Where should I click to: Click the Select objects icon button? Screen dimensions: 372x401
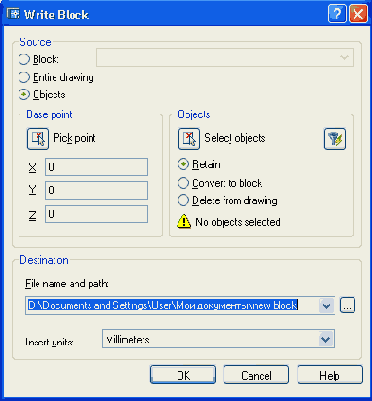189,138
